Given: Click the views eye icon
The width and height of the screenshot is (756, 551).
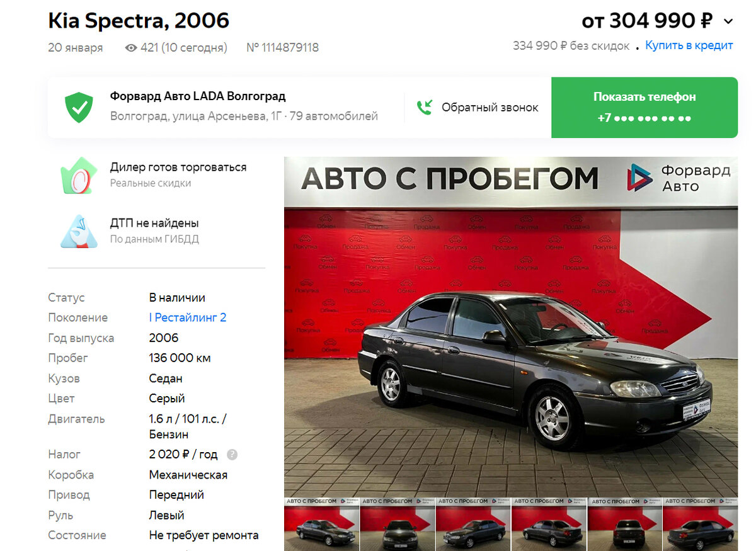Looking at the screenshot, I should (131, 48).
